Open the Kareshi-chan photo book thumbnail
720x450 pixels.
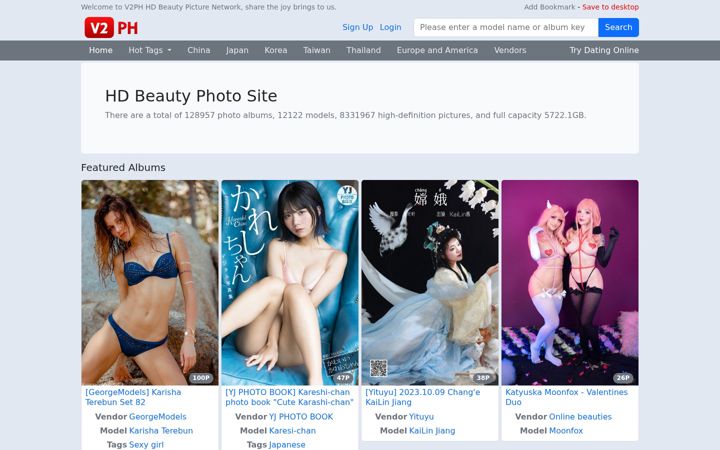pos(290,282)
